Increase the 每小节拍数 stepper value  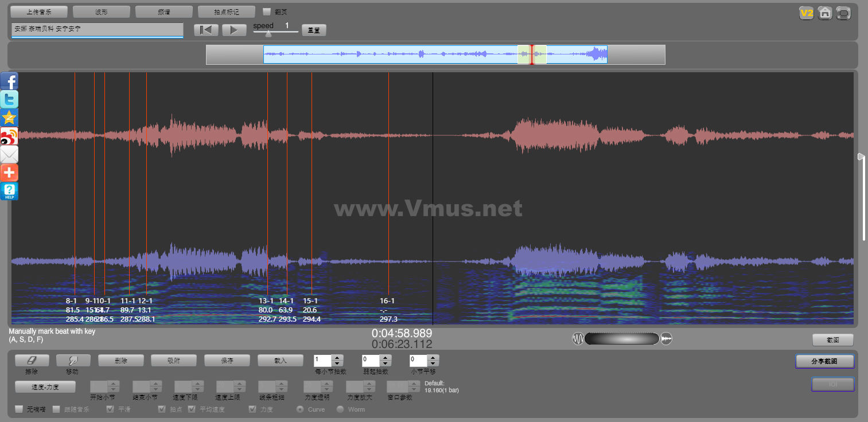click(x=338, y=358)
